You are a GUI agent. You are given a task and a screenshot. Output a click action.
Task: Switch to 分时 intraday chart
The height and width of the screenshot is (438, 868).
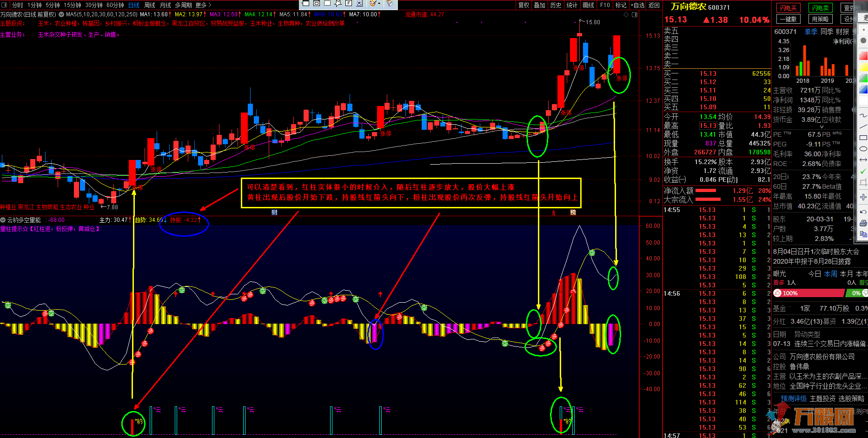tap(17, 5)
